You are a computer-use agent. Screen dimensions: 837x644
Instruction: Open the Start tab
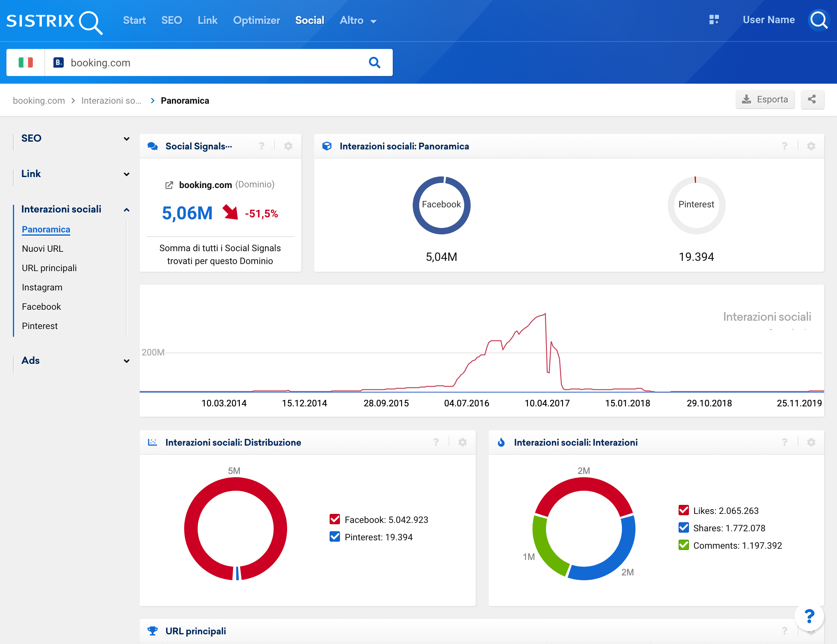point(135,20)
